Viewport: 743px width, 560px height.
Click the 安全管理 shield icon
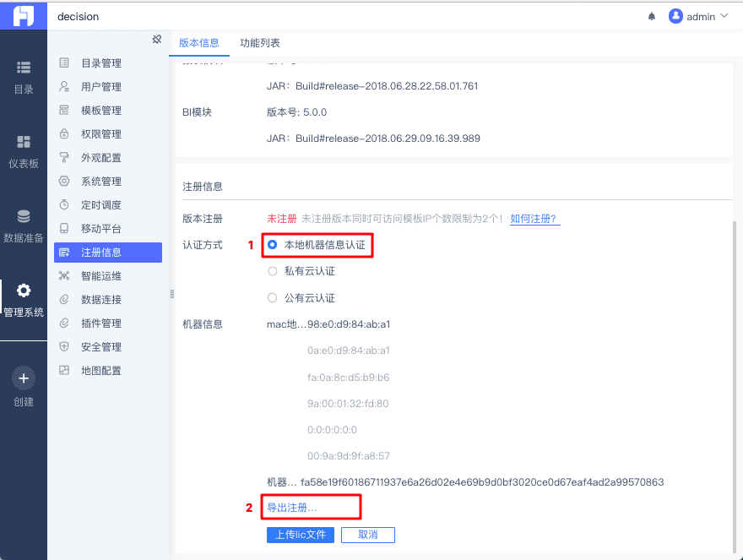(64, 346)
